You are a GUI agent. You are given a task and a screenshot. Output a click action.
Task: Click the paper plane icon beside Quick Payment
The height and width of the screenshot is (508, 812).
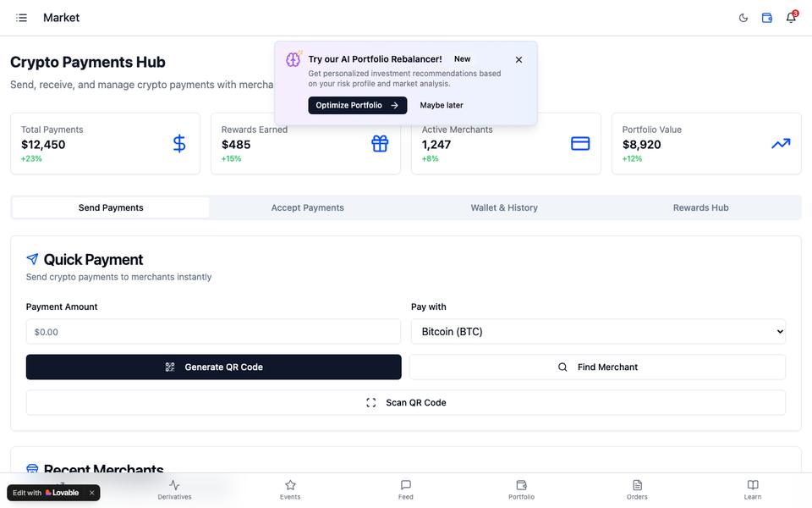[x=32, y=259]
